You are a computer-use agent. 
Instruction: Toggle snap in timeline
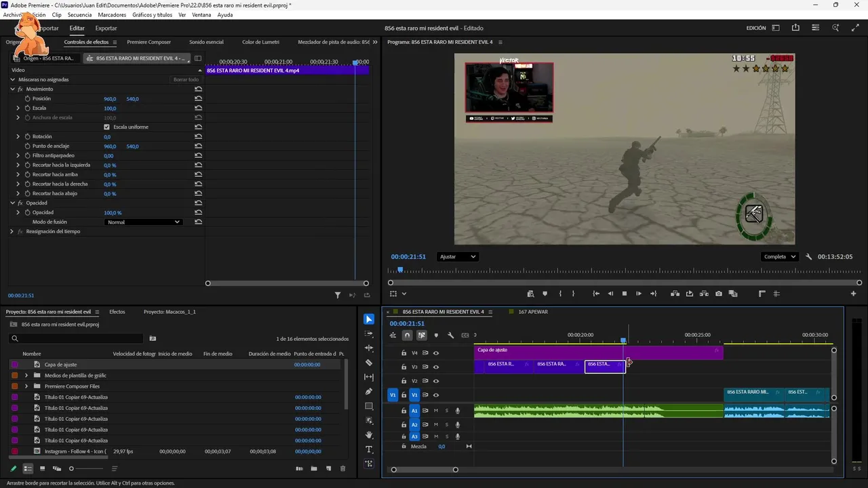[407, 335]
